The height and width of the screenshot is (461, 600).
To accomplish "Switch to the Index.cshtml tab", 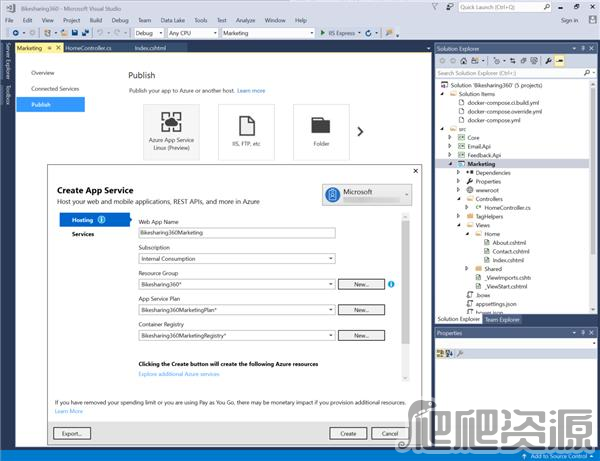I will (150, 48).
